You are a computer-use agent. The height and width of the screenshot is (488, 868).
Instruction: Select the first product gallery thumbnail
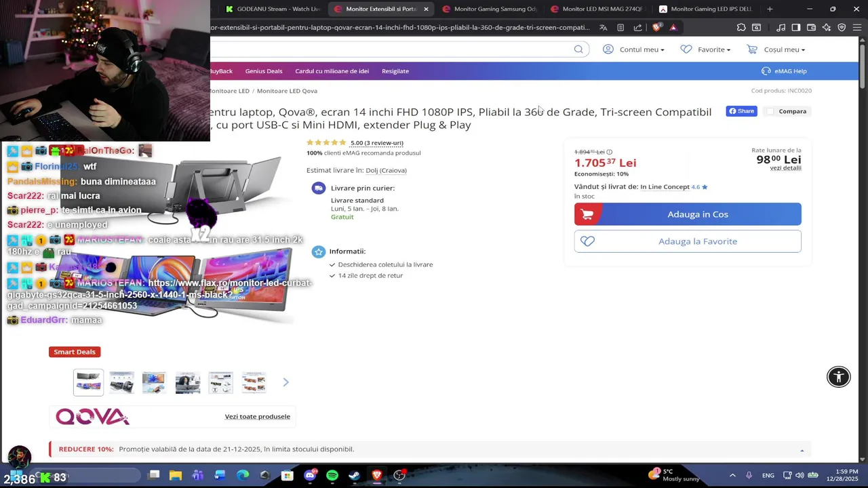(88, 382)
